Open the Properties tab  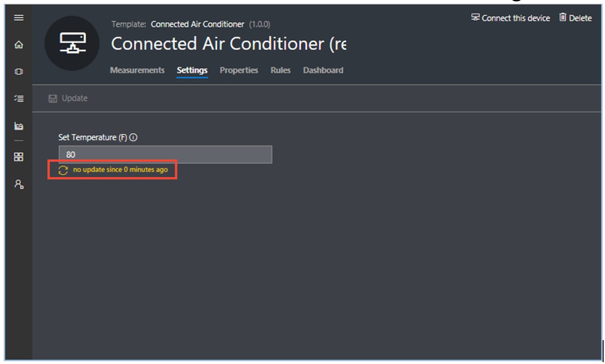(x=239, y=70)
